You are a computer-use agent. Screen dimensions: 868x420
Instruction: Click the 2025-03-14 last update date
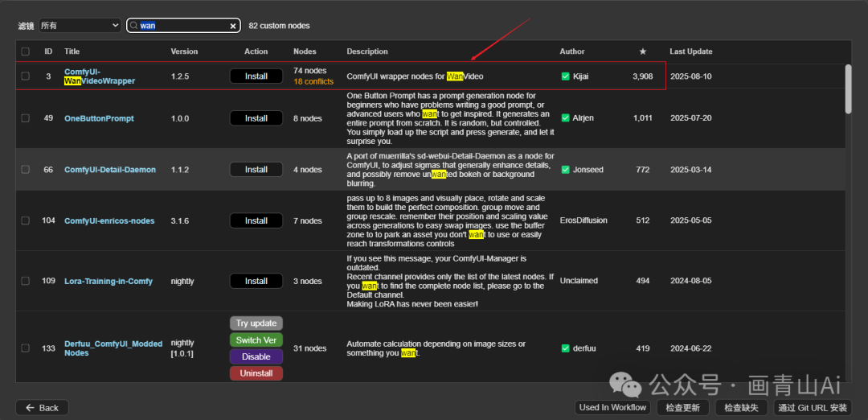coord(691,170)
